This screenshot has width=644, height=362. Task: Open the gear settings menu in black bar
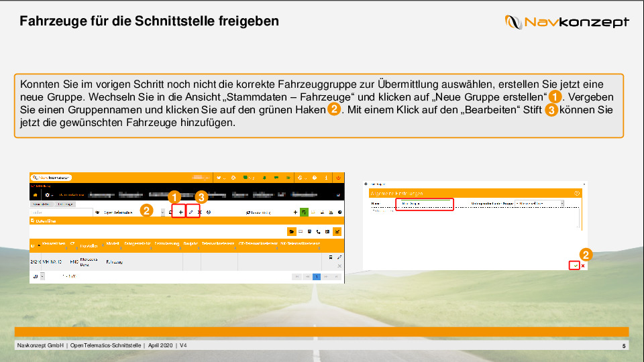click(x=48, y=195)
